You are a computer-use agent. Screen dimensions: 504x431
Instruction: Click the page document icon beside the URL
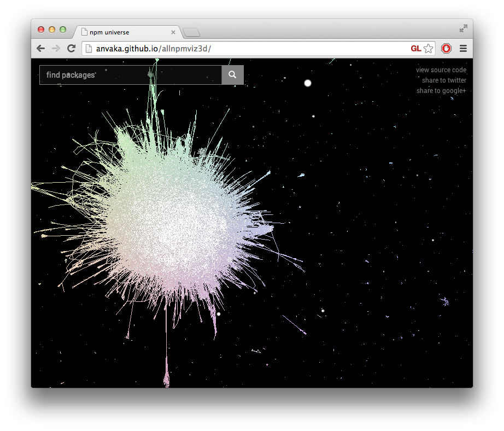pos(89,48)
